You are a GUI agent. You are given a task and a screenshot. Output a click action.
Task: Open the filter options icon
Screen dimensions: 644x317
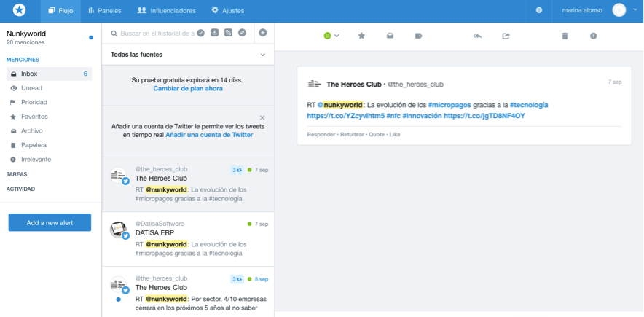click(x=228, y=33)
